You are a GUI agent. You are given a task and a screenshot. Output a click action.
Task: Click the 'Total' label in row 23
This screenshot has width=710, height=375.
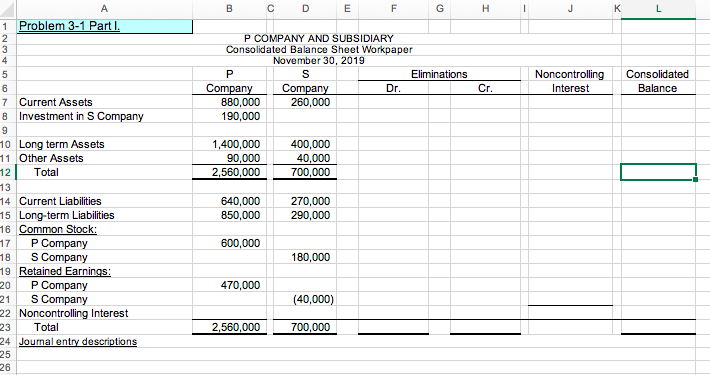[x=46, y=327]
